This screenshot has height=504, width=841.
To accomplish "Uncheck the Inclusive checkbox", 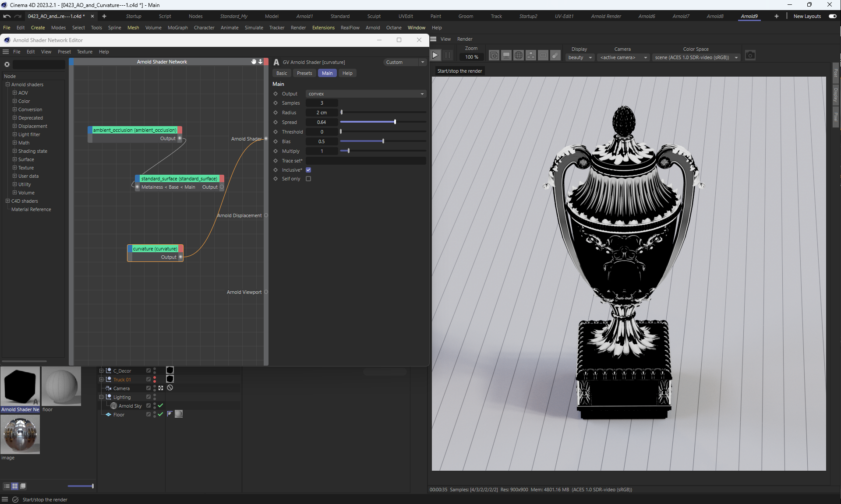I will [308, 170].
